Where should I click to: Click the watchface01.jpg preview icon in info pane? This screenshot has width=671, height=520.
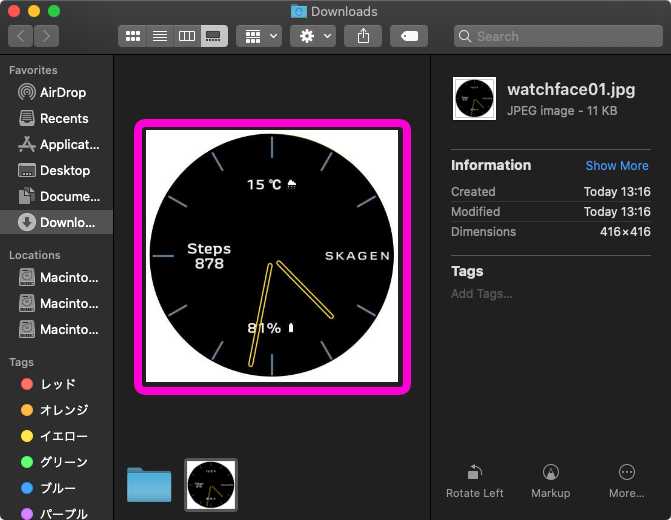pyautogui.click(x=474, y=98)
